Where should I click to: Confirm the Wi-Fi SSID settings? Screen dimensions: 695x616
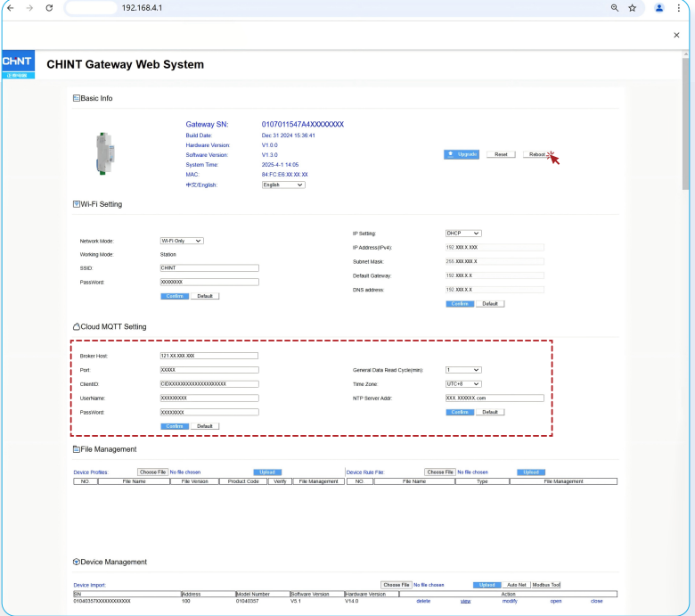pyautogui.click(x=175, y=296)
